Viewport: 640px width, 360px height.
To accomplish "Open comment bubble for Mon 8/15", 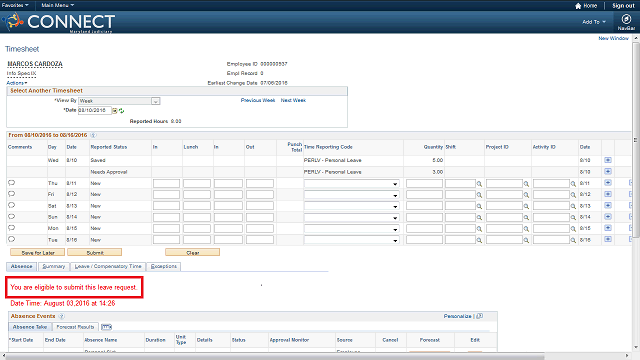I will point(11,228).
